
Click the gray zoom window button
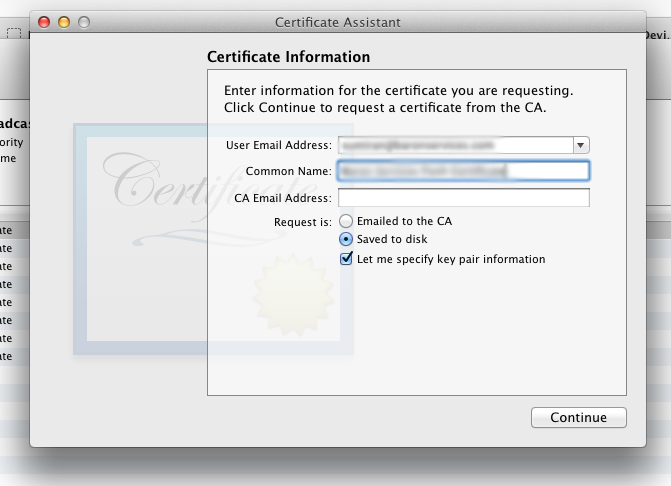click(83, 22)
